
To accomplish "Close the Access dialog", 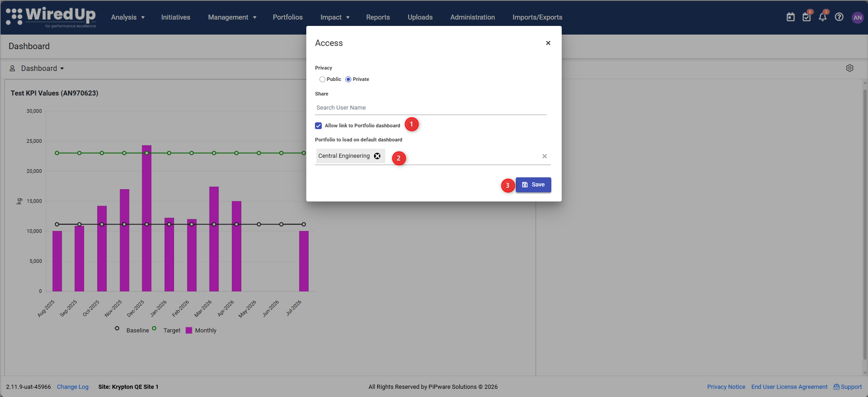I will pyautogui.click(x=548, y=43).
